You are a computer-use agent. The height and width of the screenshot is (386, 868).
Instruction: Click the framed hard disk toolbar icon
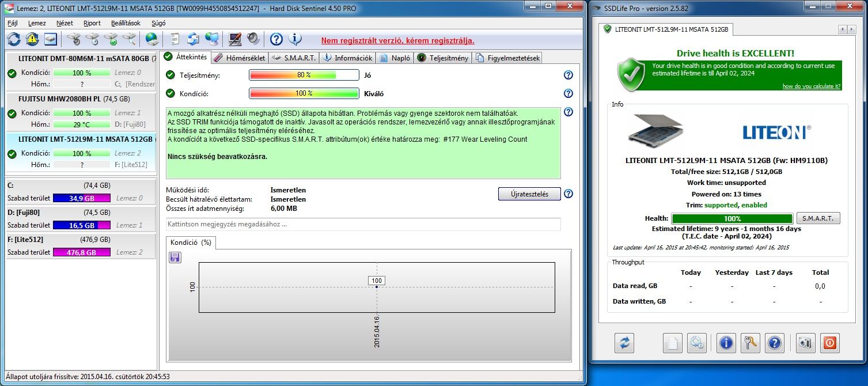tap(51, 39)
